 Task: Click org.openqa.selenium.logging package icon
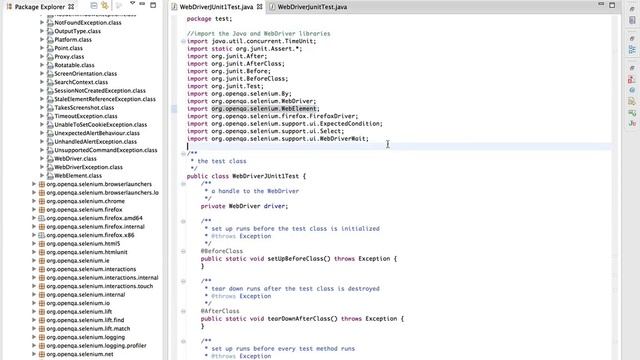click(x=42, y=337)
